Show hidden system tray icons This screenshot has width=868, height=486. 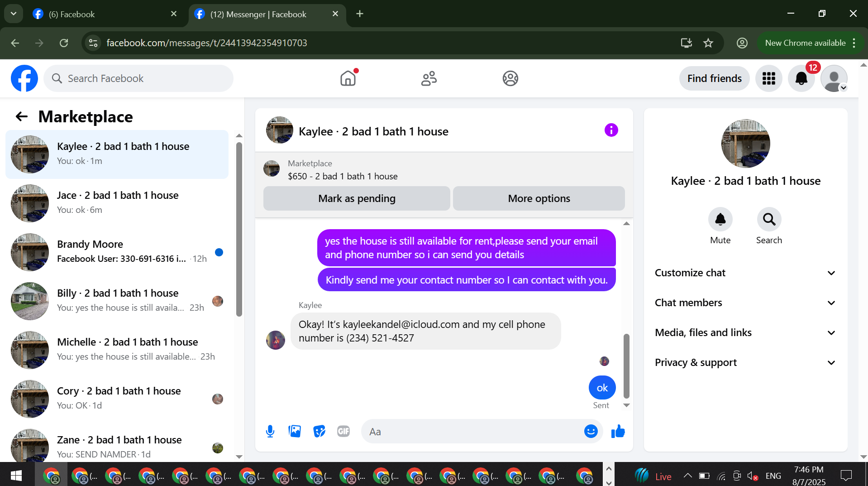click(687, 476)
